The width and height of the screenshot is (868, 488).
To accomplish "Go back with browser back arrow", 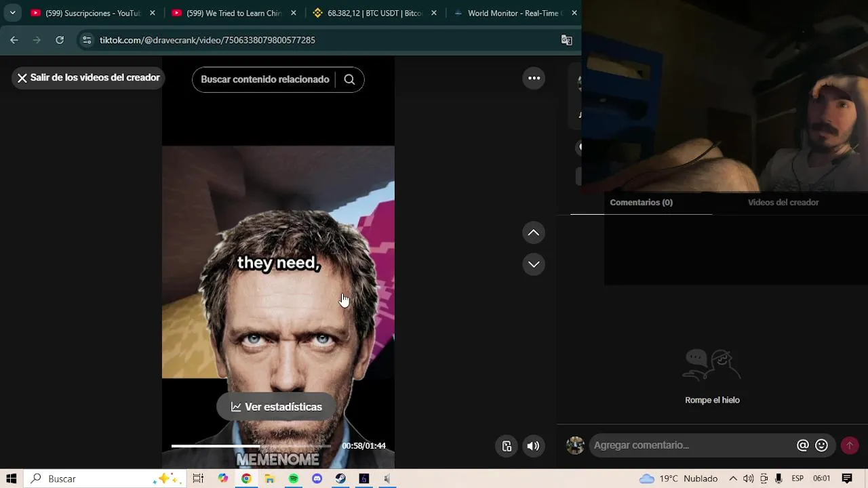I will (14, 40).
